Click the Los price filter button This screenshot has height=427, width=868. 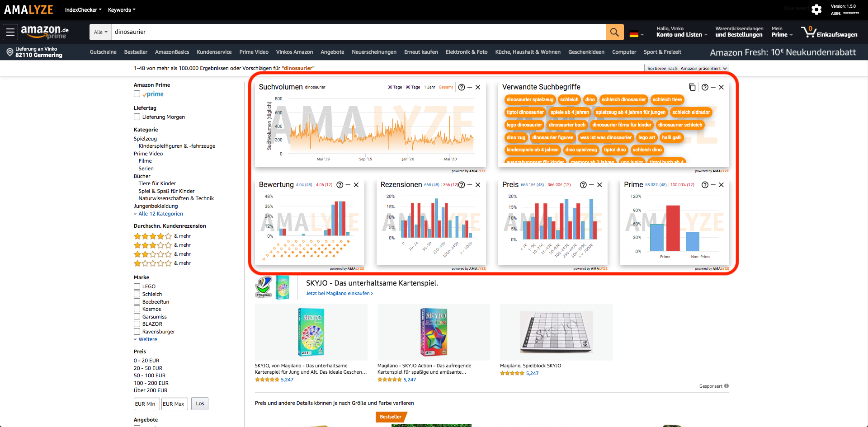200,404
